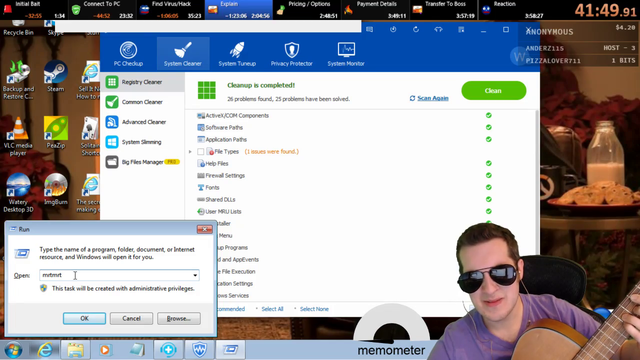Click the Software Paths row
640x360 pixels.
tap(361, 127)
